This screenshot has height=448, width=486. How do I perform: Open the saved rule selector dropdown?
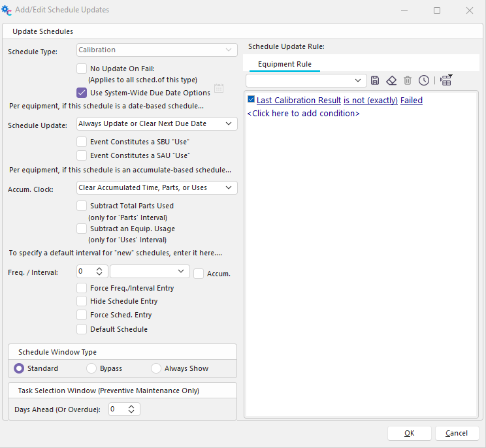306,80
